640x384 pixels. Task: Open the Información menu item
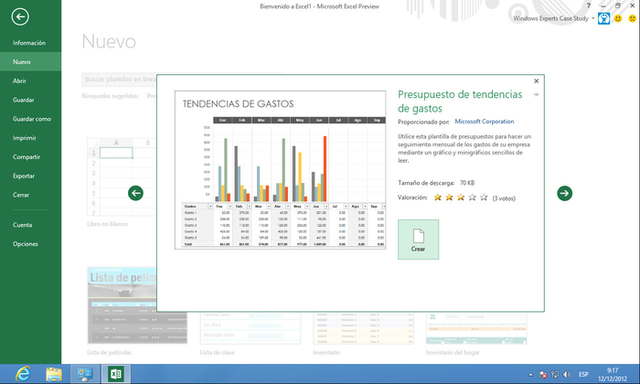29,43
